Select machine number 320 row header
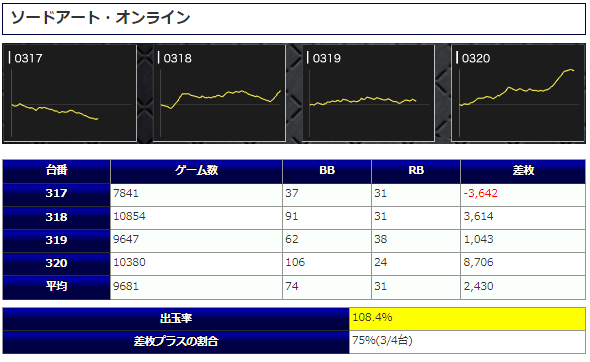Screen dimensions: 590x362 click(56, 264)
